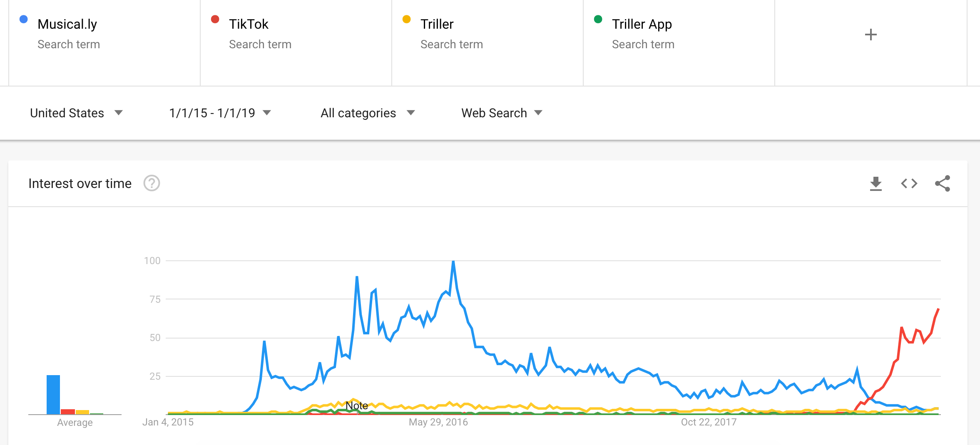Click the yellow Triller color dot
The width and height of the screenshot is (980, 445).
[x=407, y=19]
